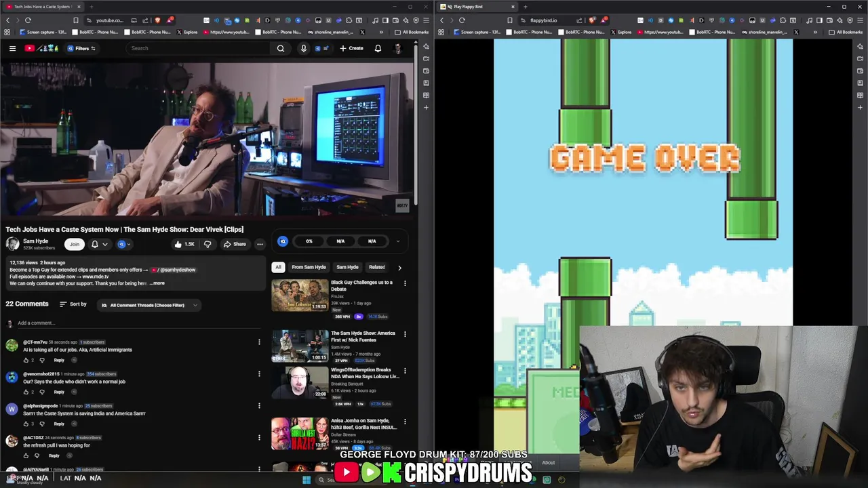Dislike @alphasigmpode's comment
The height and width of the screenshot is (488, 868).
point(41,424)
